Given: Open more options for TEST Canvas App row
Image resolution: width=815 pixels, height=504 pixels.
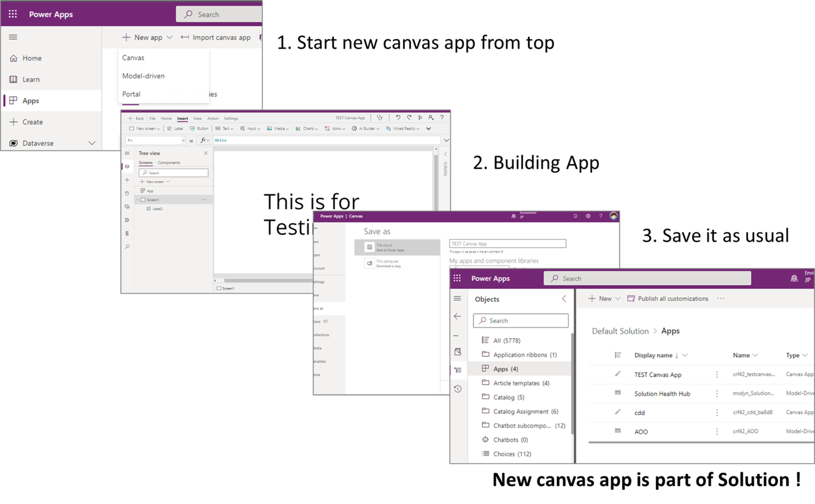Looking at the screenshot, I should (717, 375).
